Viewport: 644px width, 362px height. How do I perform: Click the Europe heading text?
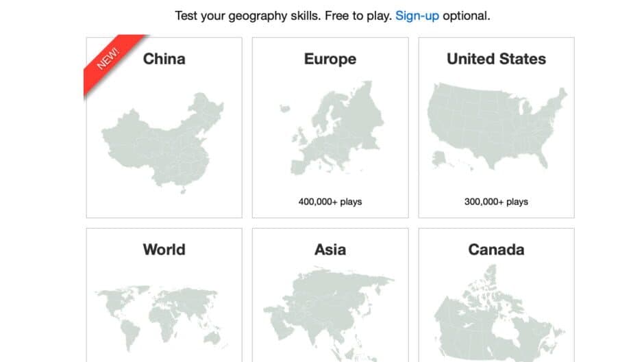click(x=330, y=59)
